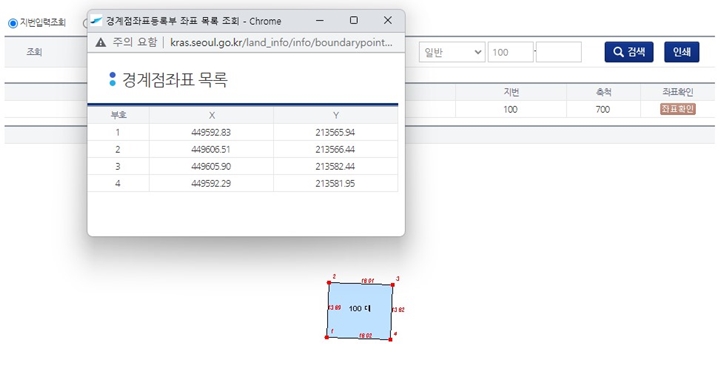Select X value 449592.83
Viewport: 720px width, 368px height.
tap(211, 132)
